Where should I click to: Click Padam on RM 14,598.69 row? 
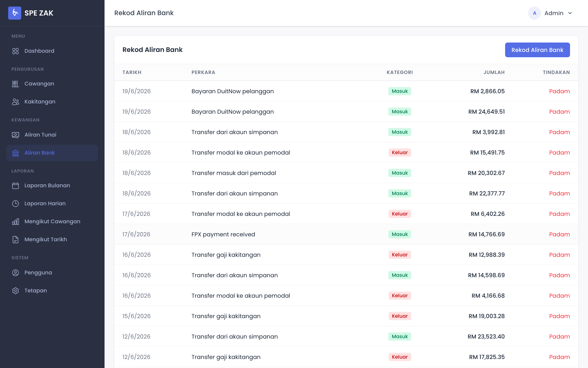[559, 275]
